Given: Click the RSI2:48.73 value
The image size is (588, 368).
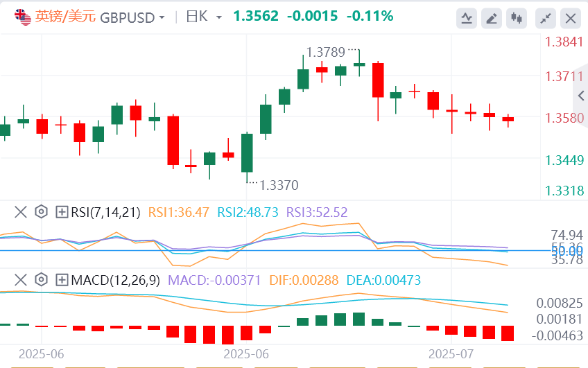Looking at the screenshot, I should [248, 212].
